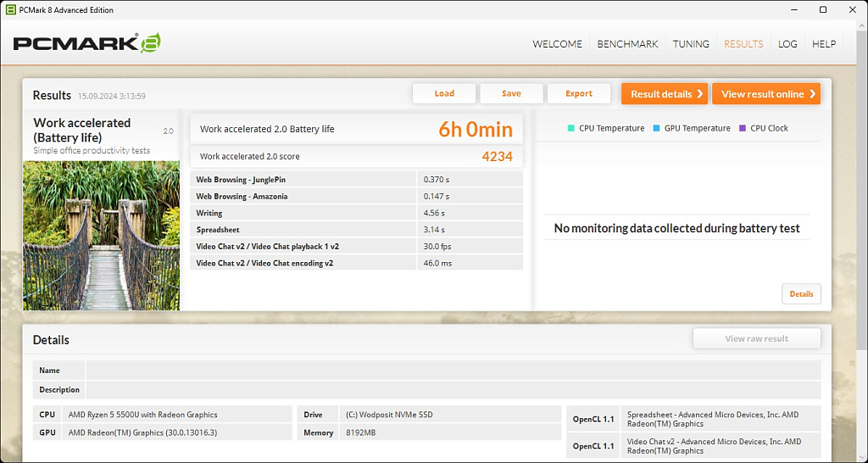Click View result online button
This screenshot has width=868, height=463.
(x=766, y=94)
